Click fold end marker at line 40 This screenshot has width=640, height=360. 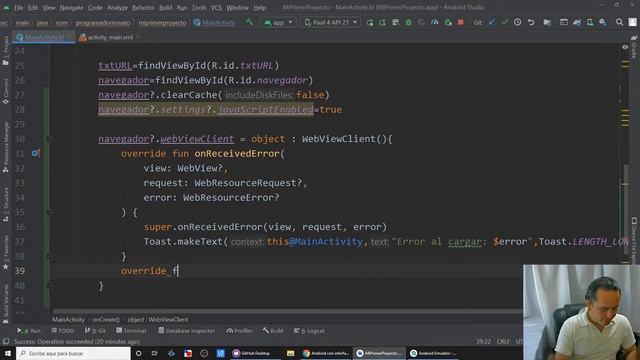pos(49,286)
